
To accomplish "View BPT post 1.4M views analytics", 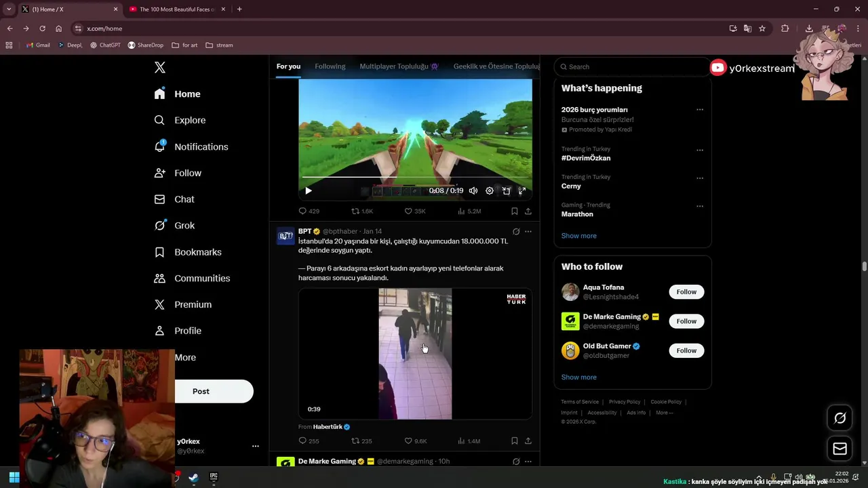I will point(469,441).
